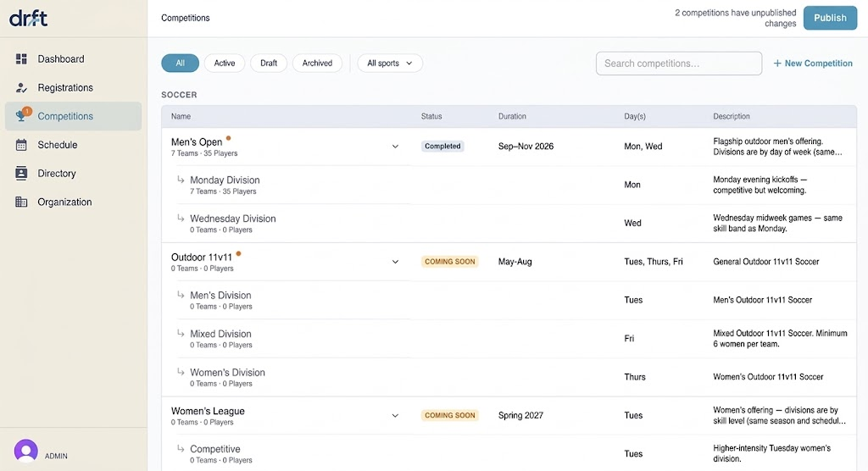This screenshot has height=471, width=868.
Task: Click Women's League Coming Soon badge
Action: coord(449,415)
